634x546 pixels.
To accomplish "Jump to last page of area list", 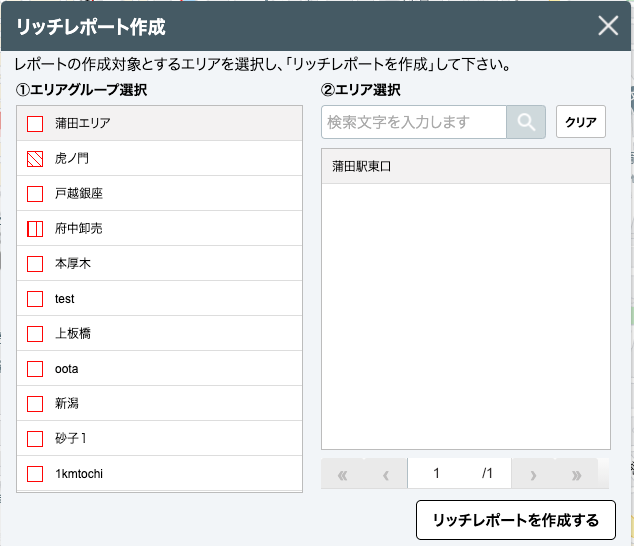I will click(576, 474).
